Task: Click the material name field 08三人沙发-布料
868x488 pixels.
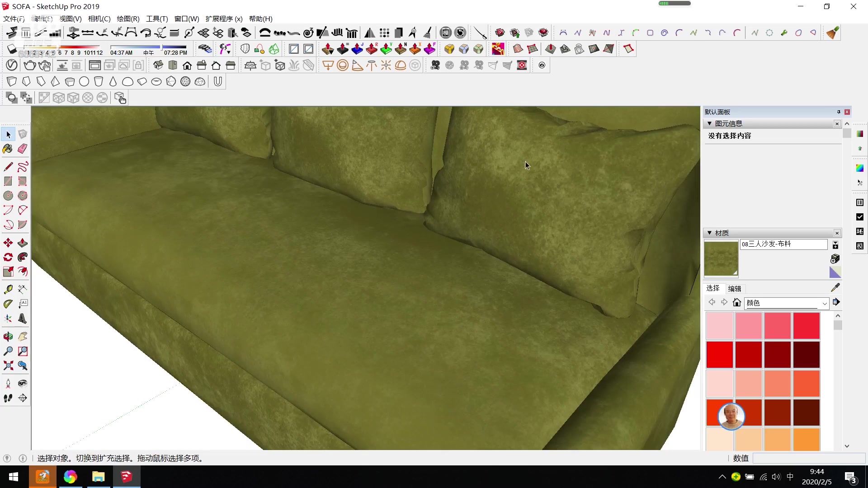Action: pos(783,244)
